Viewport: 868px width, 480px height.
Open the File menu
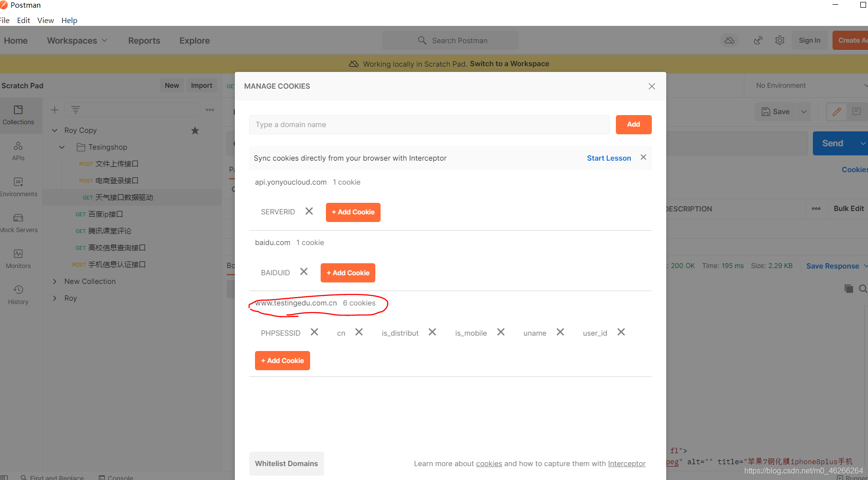pos(5,20)
